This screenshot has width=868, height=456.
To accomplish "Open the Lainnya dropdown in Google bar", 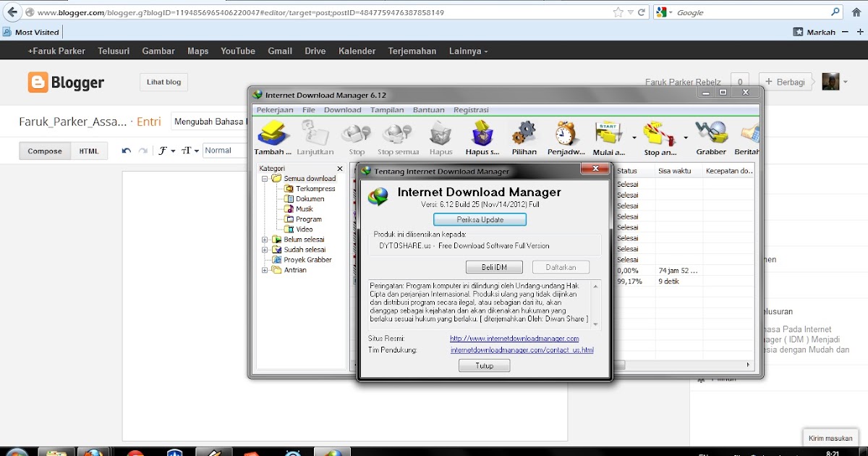I will [x=468, y=51].
